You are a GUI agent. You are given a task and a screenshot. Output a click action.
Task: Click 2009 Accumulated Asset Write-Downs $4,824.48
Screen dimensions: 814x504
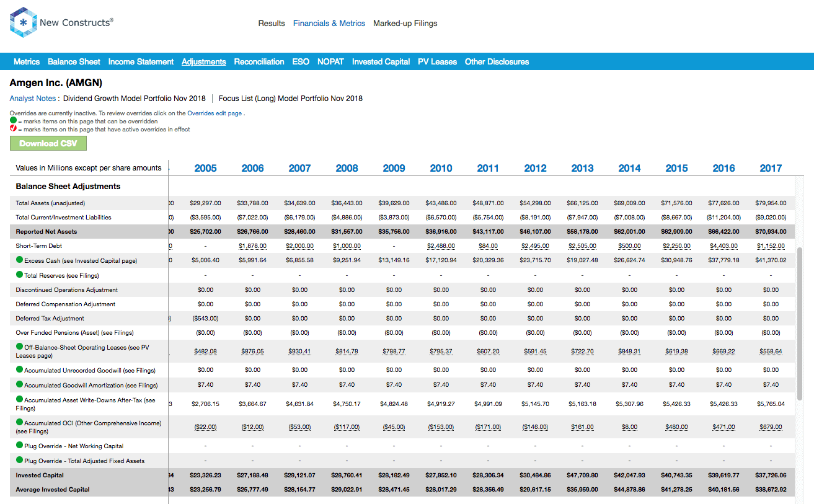click(x=394, y=404)
